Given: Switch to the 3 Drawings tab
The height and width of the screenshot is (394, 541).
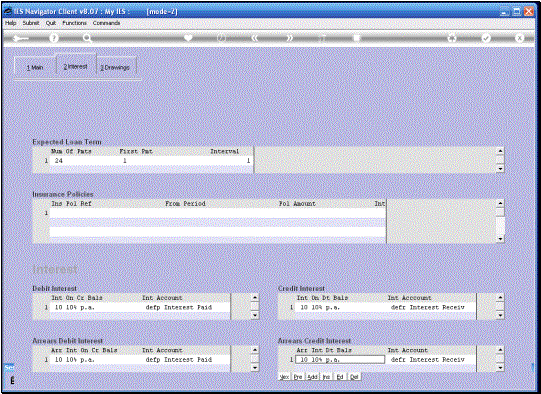Looking at the screenshot, I should 115,67.
